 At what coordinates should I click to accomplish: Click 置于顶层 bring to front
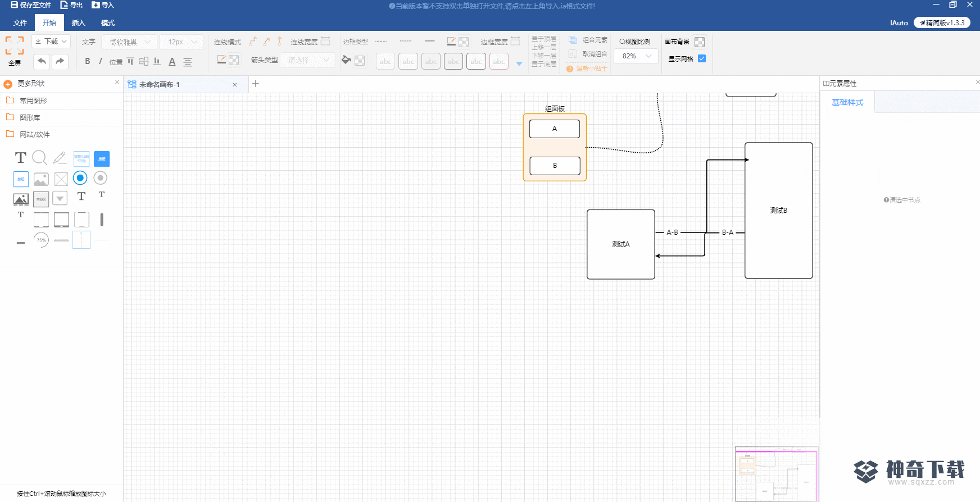point(544,39)
